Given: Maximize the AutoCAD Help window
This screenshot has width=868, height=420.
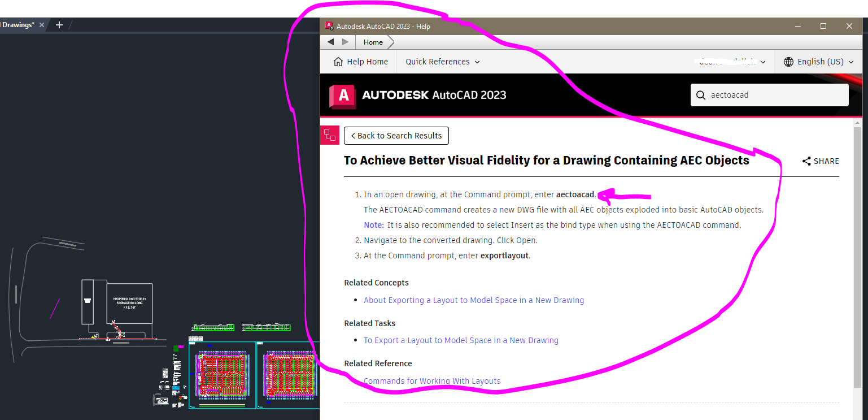Looking at the screenshot, I should (x=823, y=26).
